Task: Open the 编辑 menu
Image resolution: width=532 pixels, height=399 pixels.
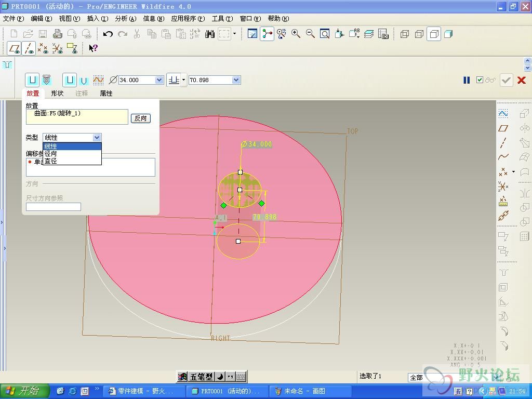Action: coord(42,19)
